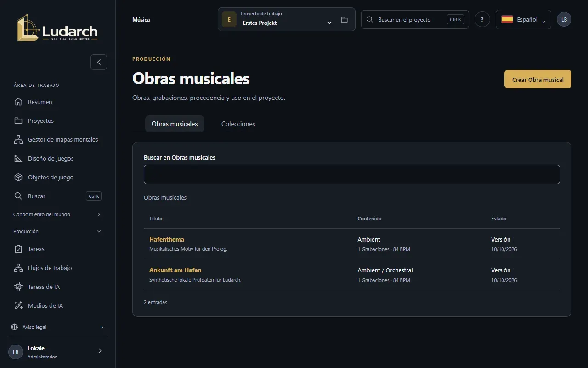This screenshot has width=588, height=368.
Task: Click the Synthetische lokale Prüfdaten description
Action: (x=195, y=280)
